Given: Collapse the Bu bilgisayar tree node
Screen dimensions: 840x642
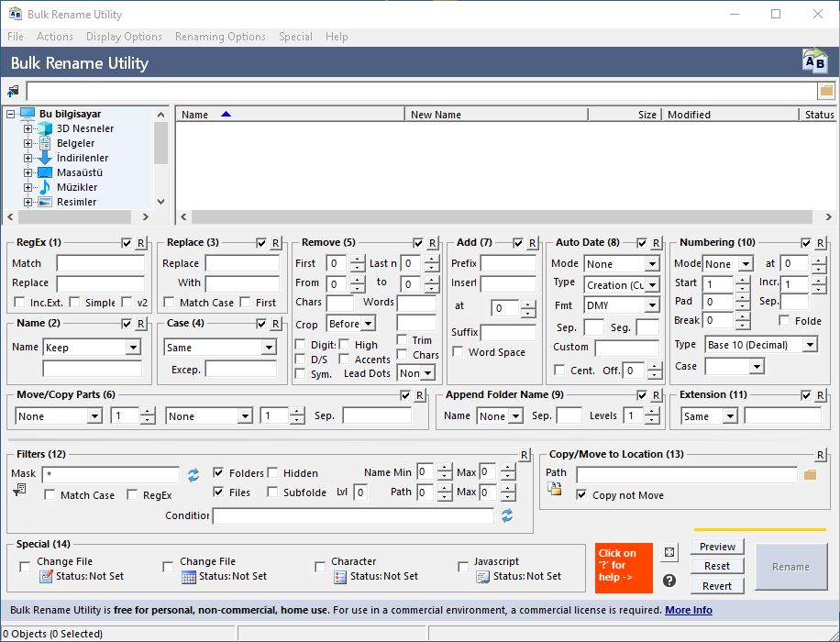Looking at the screenshot, I should click(x=10, y=114).
